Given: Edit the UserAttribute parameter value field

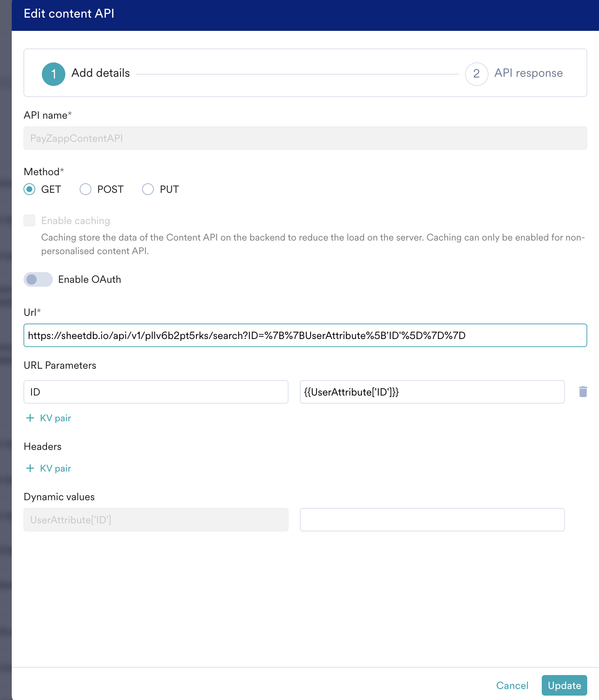Looking at the screenshot, I should point(432,392).
